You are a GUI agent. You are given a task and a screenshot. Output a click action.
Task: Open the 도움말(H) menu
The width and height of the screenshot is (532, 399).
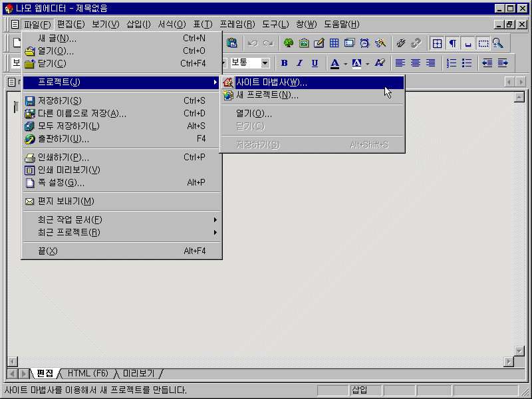point(341,25)
